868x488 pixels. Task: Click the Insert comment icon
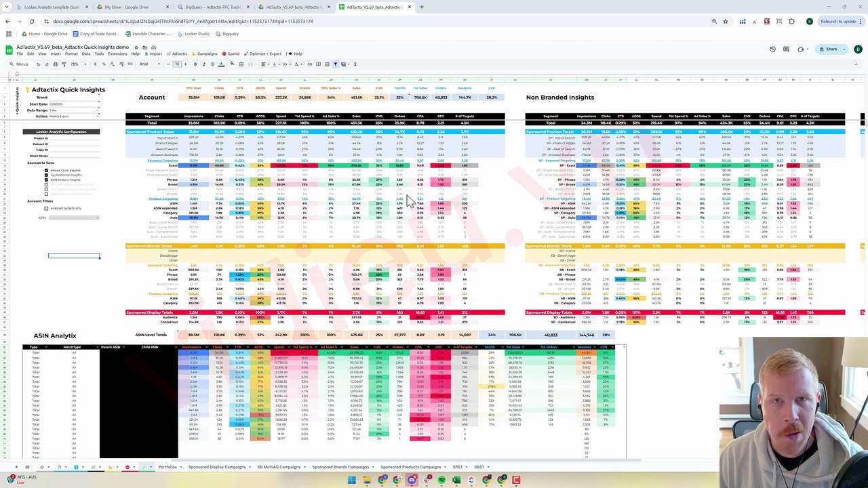[x=318, y=64]
